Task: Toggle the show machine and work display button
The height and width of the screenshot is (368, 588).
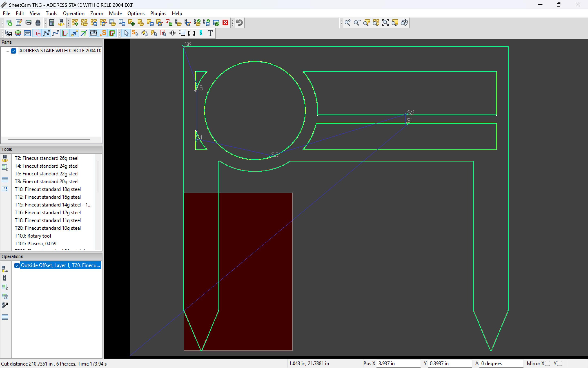Action: [94, 33]
